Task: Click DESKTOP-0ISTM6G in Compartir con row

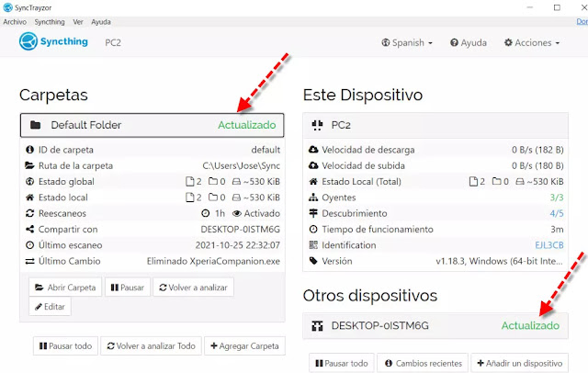Action: tap(241, 229)
